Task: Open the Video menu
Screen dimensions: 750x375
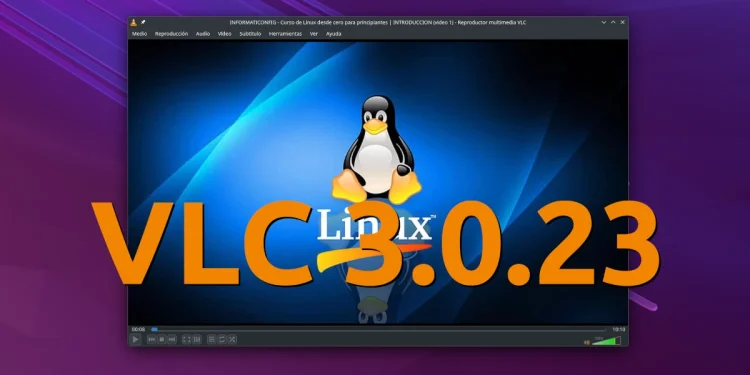Action: (x=224, y=34)
